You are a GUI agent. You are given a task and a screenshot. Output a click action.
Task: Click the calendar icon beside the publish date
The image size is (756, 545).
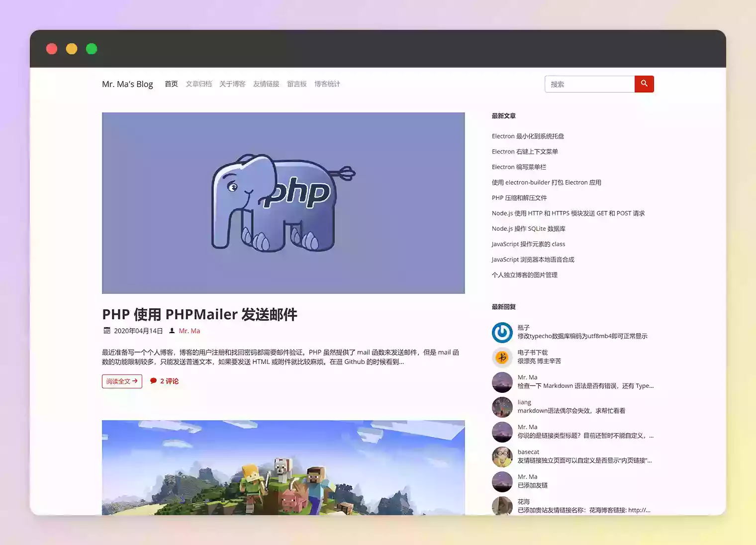(106, 330)
